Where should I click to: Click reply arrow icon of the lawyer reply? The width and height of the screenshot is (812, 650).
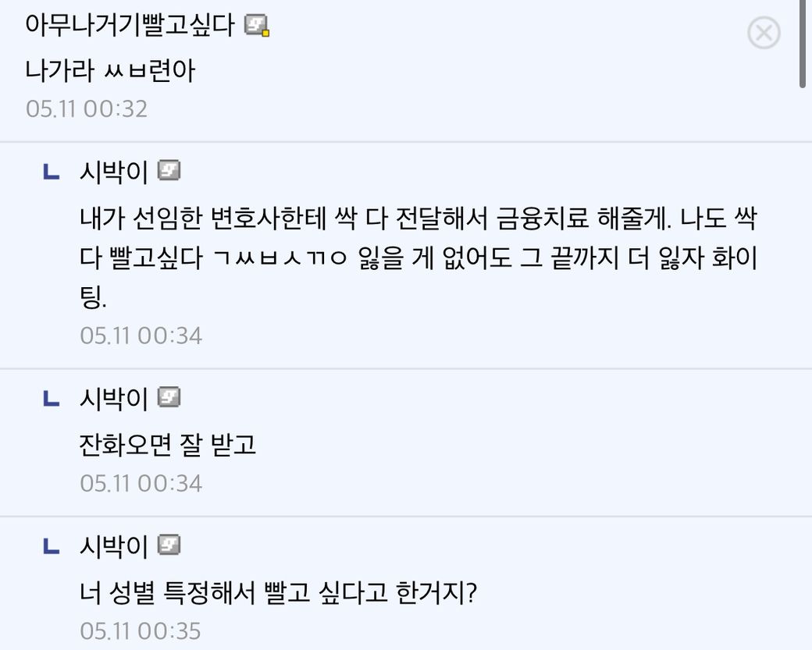tap(51, 172)
